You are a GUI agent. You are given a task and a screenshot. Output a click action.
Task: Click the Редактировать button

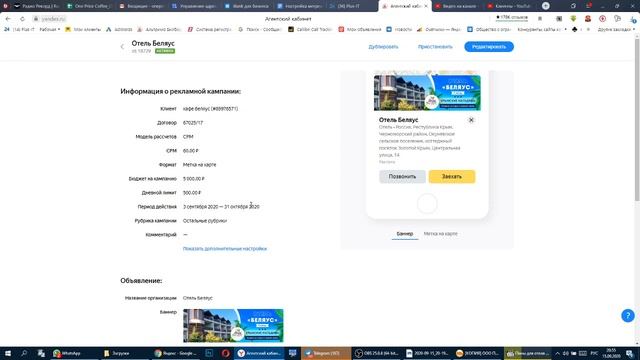point(489,47)
